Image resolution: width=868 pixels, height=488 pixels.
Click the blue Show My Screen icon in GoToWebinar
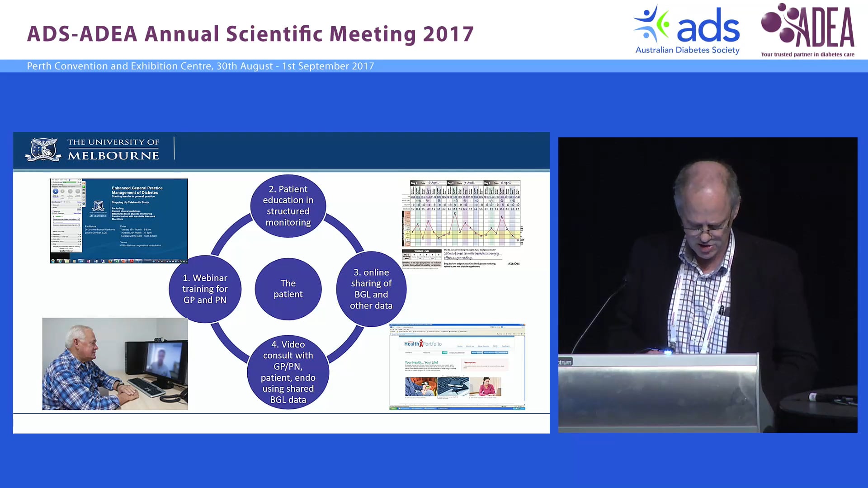pos(56,191)
